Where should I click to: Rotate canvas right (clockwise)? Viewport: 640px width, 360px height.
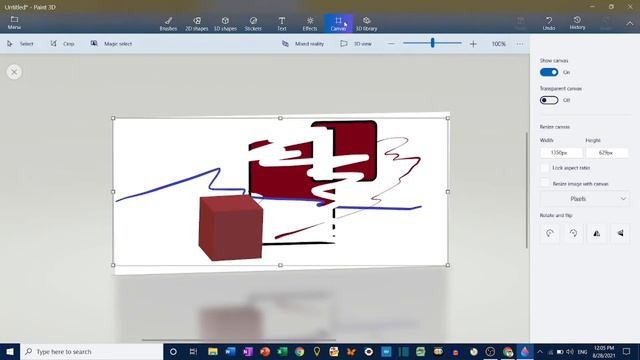tap(573, 233)
